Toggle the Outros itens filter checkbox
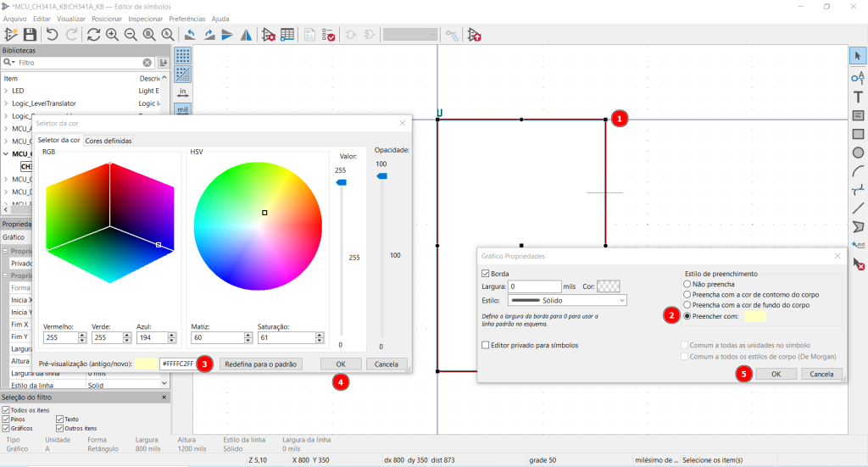 point(60,428)
